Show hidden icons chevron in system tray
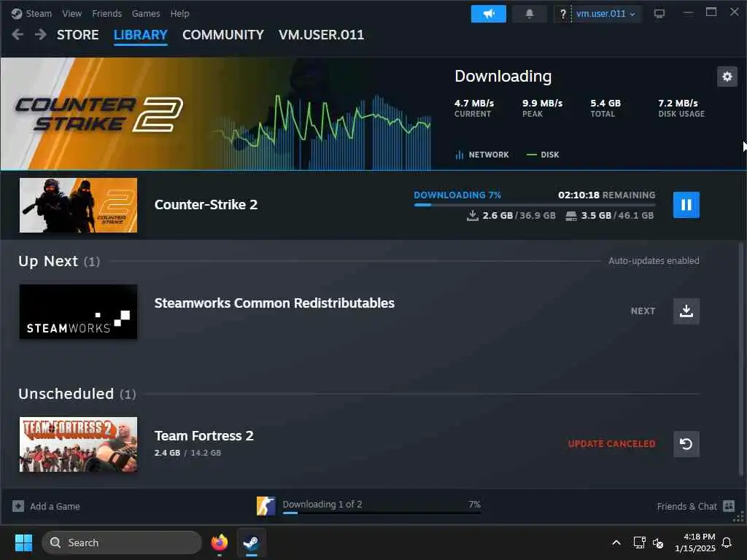This screenshot has width=747, height=560. tap(616, 542)
